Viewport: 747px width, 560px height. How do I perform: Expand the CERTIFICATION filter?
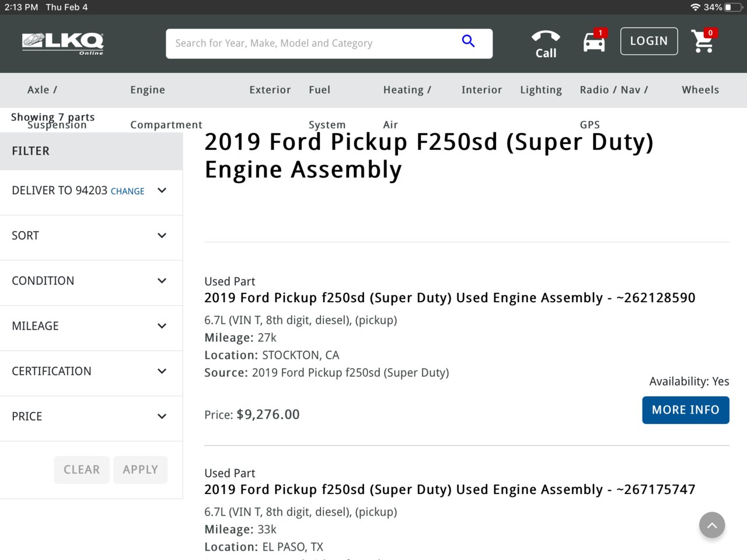pyautogui.click(x=91, y=371)
